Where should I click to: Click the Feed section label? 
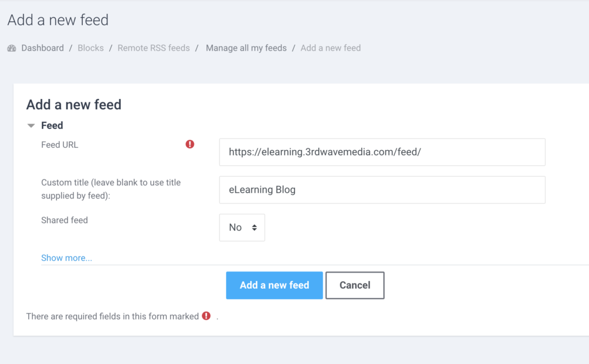click(x=52, y=125)
